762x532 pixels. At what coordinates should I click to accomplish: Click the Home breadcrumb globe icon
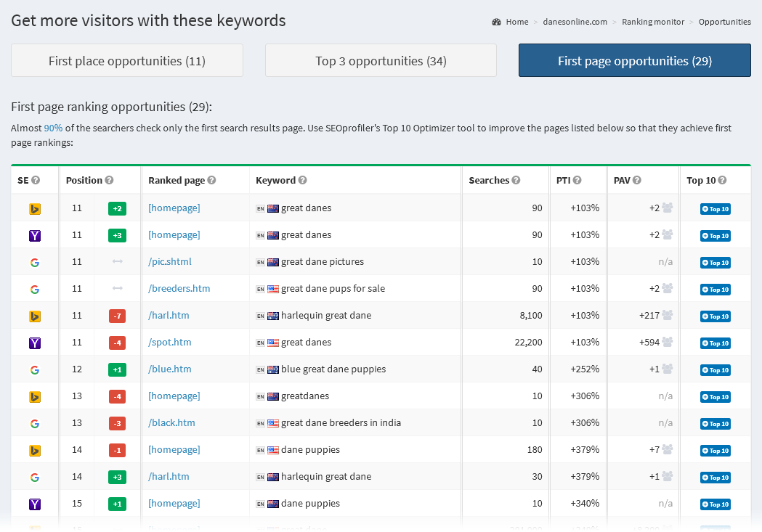497,22
